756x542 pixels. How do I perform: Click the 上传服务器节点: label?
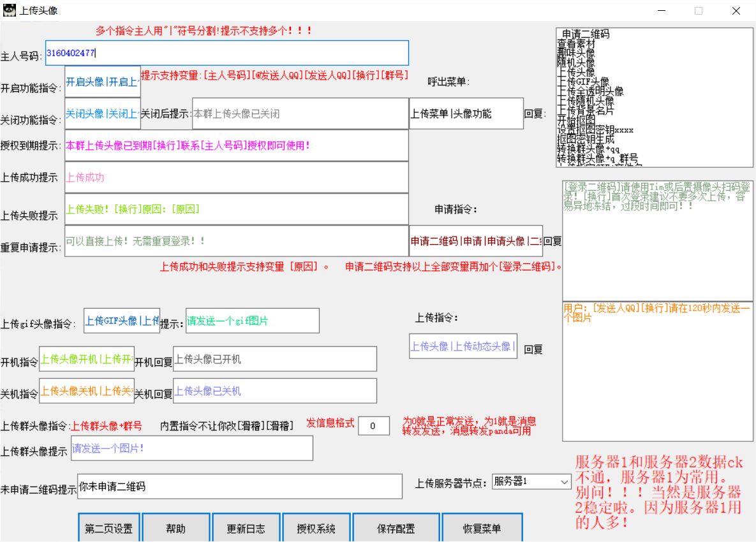pos(451,483)
